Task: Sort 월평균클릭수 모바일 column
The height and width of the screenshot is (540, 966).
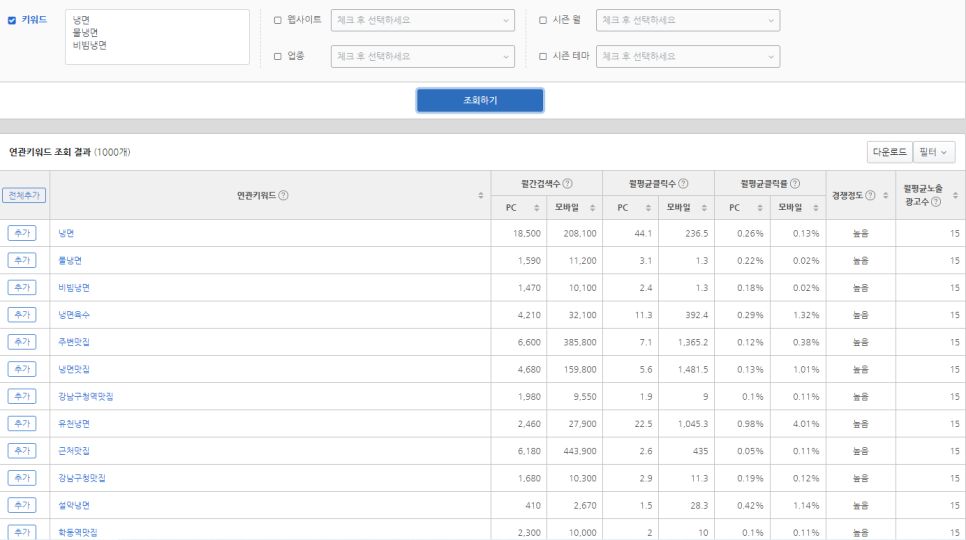Action: pyautogui.click(x=704, y=208)
